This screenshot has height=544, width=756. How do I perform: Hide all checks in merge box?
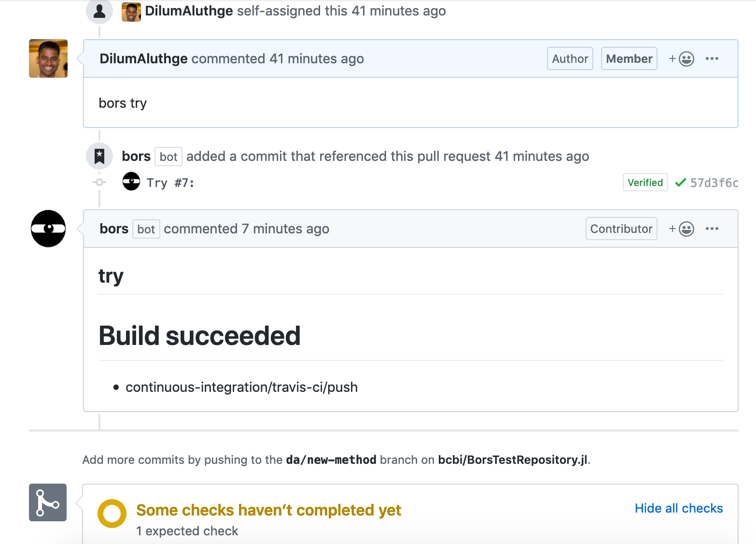pyautogui.click(x=678, y=508)
